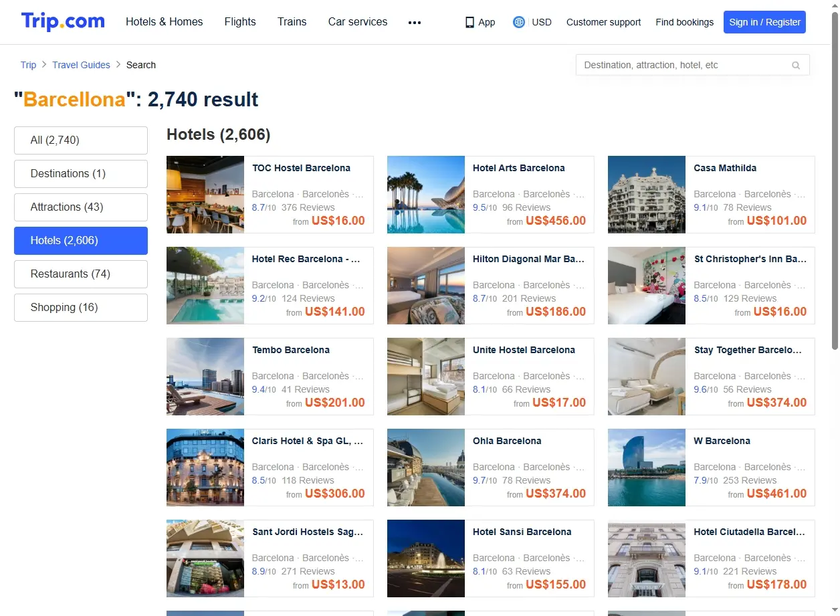
Task: Click the Trip.com logo
Action: click(x=63, y=21)
